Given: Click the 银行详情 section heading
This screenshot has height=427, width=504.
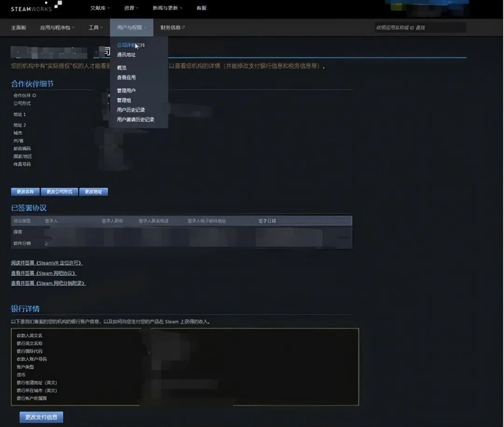Looking at the screenshot, I should (x=25, y=309).
